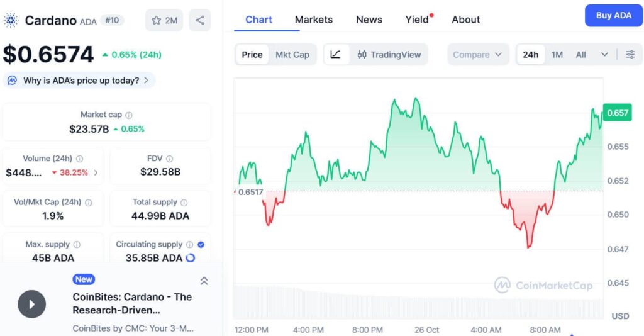Viewport: 644px width, 336px height.
Task: Click the Circulating supply verified badge
Action: point(201,244)
